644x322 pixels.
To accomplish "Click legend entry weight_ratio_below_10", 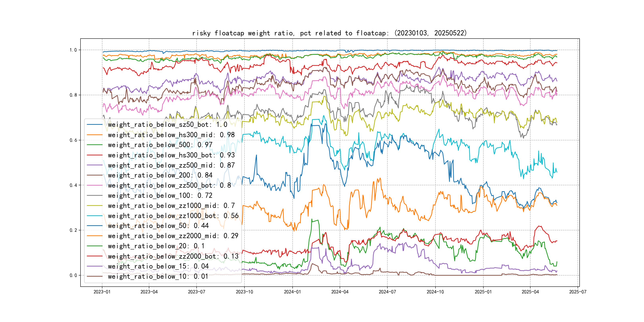I will point(158,276).
